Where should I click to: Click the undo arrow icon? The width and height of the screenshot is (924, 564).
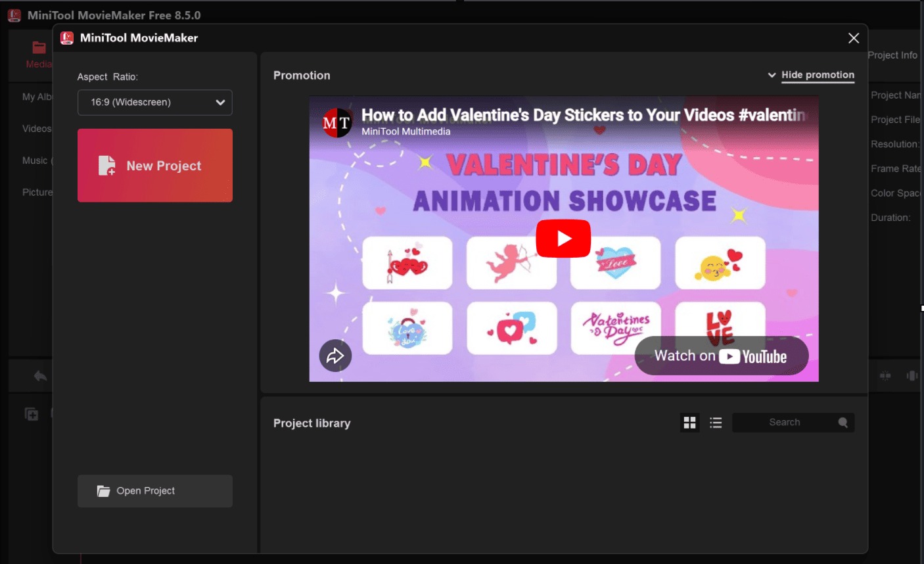[x=40, y=376]
